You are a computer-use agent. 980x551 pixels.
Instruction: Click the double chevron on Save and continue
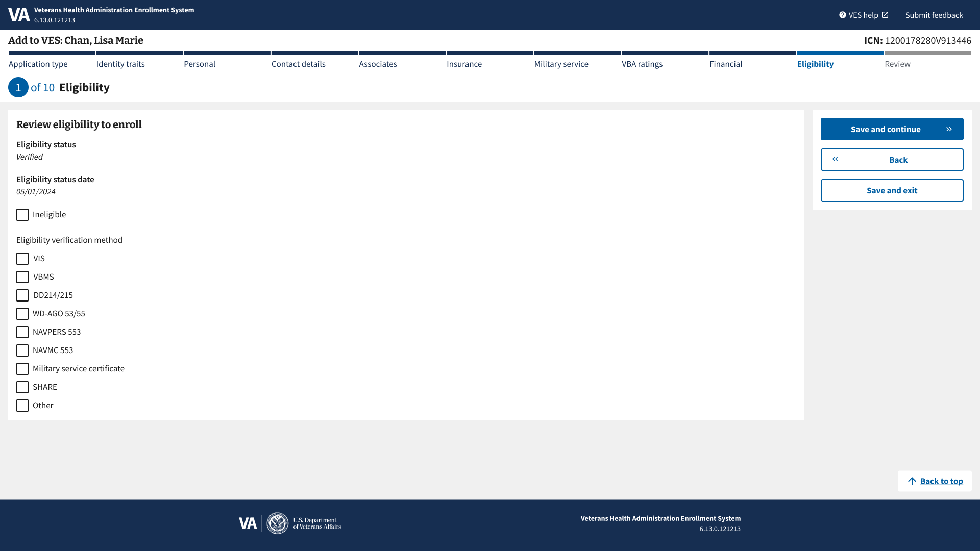click(949, 129)
